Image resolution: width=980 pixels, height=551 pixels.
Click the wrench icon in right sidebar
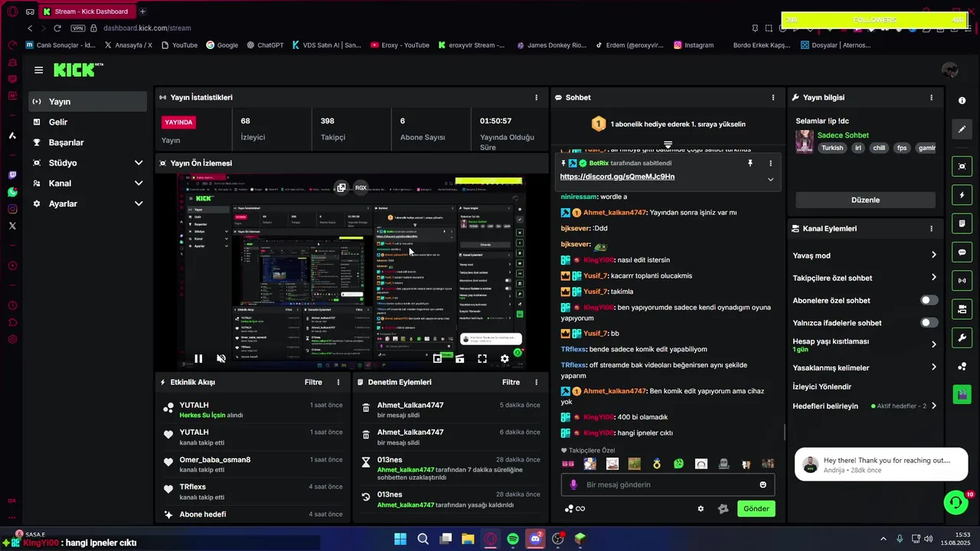pyautogui.click(x=962, y=337)
